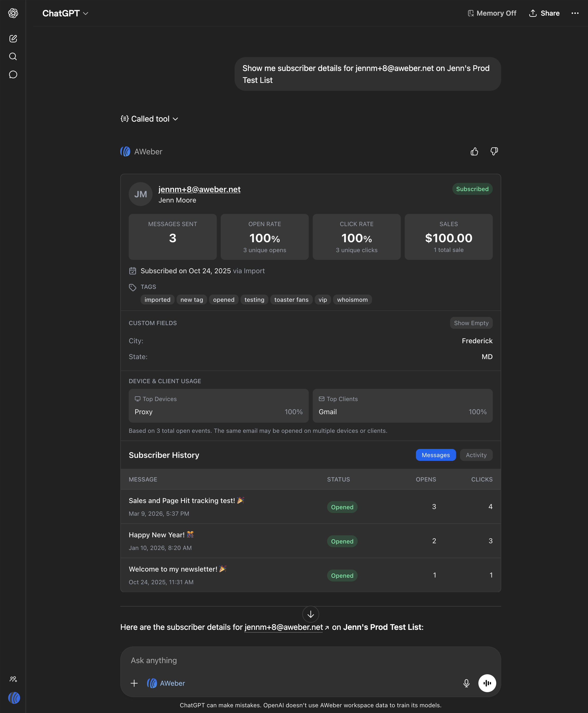Toggle the AWeber app chip in composer
588x713 pixels.
(x=166, y=683)
